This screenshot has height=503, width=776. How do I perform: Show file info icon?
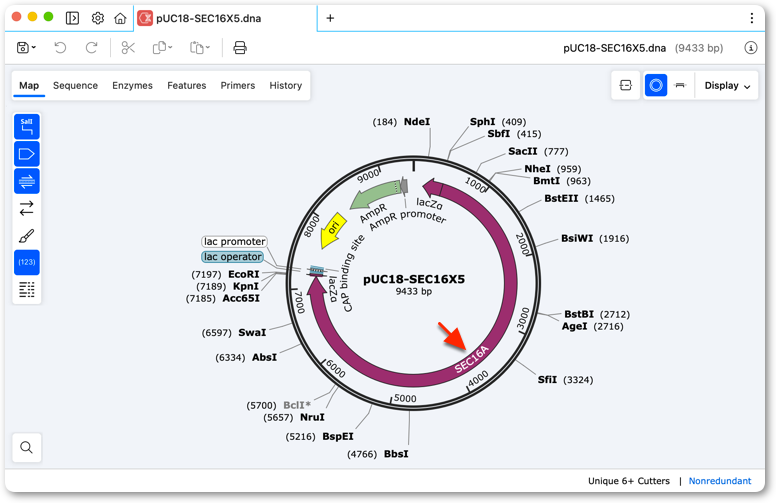751,48
